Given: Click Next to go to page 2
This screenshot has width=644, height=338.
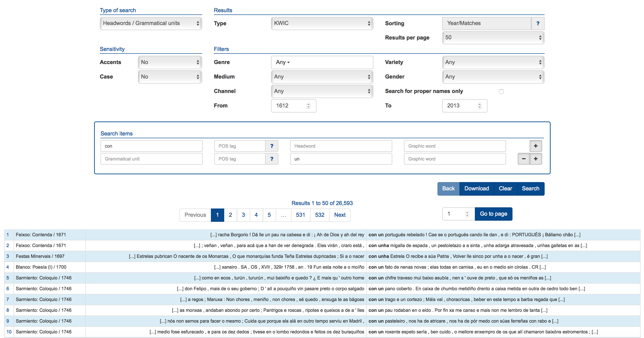Looking at the screenshot, I should 340,215.
